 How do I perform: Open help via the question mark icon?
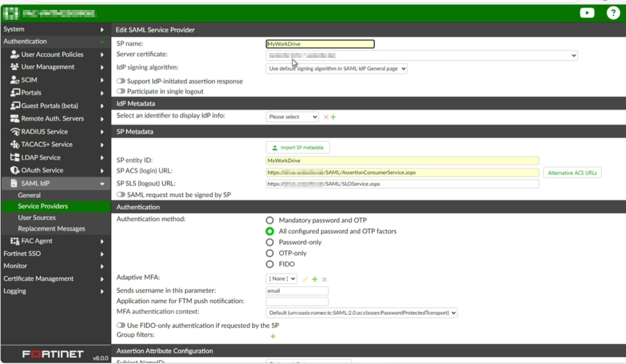coord(613,13)
